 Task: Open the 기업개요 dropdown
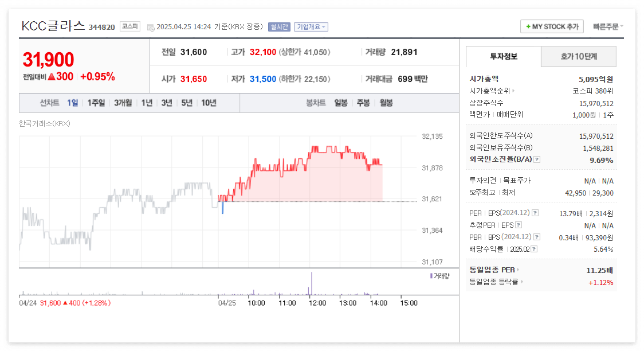[310, 26]
